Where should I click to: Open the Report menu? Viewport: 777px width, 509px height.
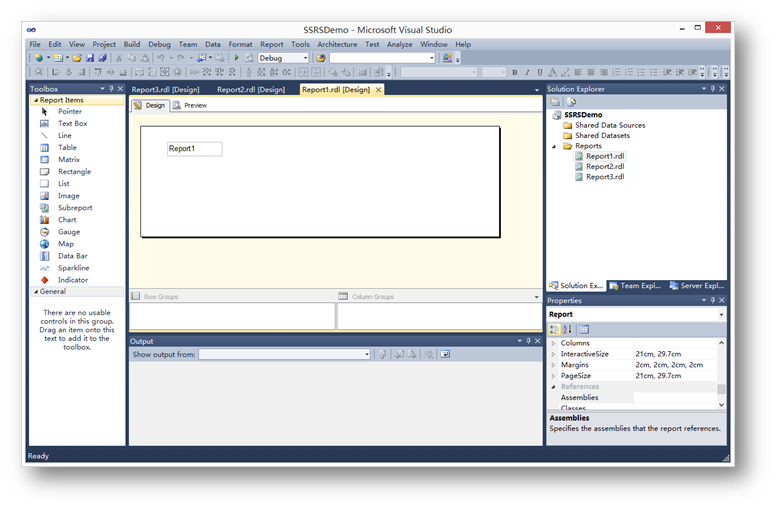tap(272, 44)
